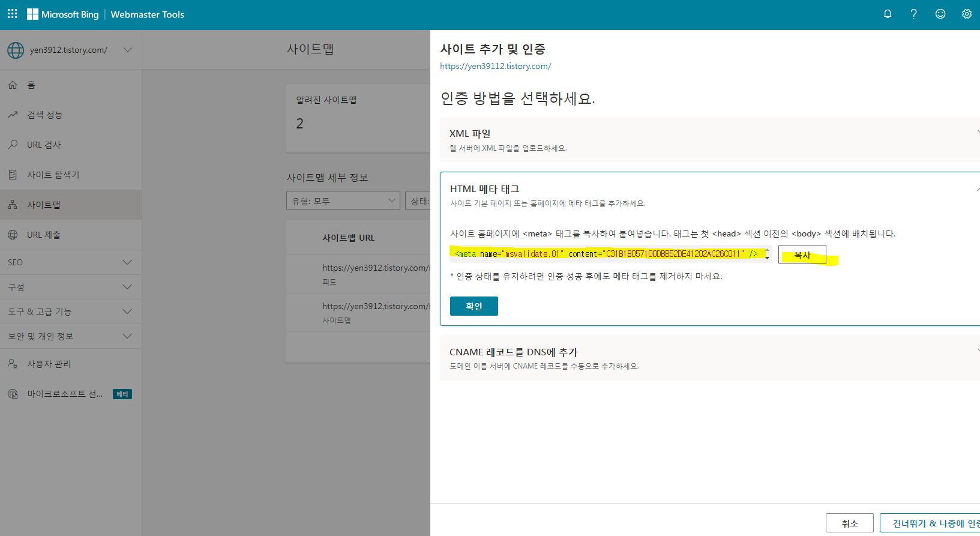Image resolution: width=980 pixels, height=536 pixels.
Task: Open 사이트맵 in the sidebar
Action: [x=71, y=205]
